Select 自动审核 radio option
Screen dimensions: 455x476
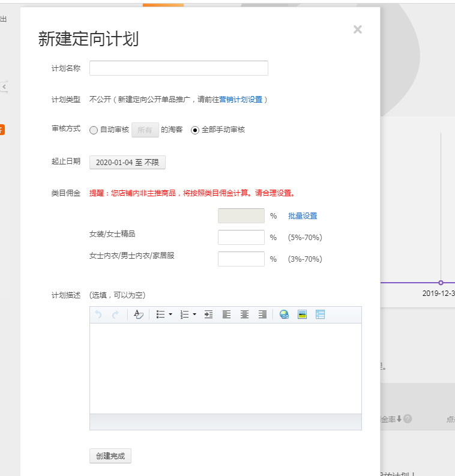tap(94, 130)
